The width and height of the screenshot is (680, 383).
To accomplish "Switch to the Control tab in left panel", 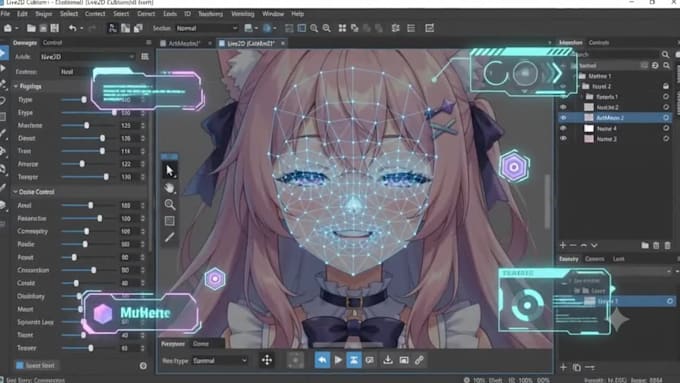I will 52,43.
